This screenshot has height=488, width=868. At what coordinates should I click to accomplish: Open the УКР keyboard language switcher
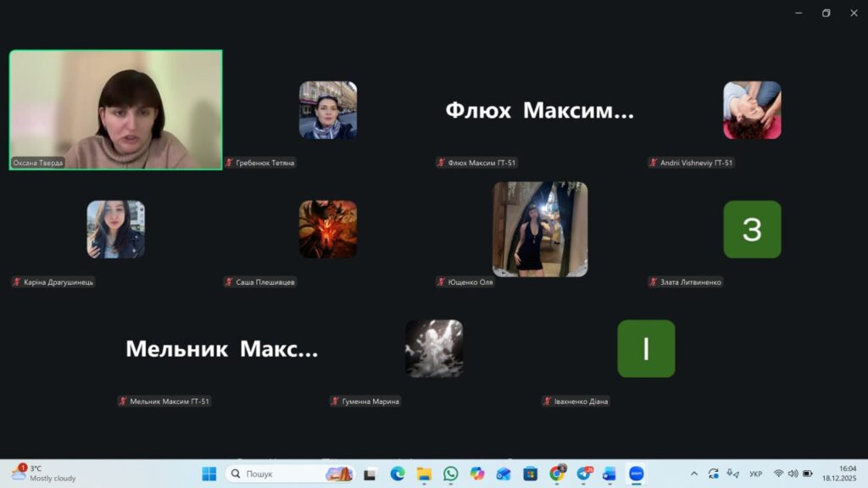(756, 474)
